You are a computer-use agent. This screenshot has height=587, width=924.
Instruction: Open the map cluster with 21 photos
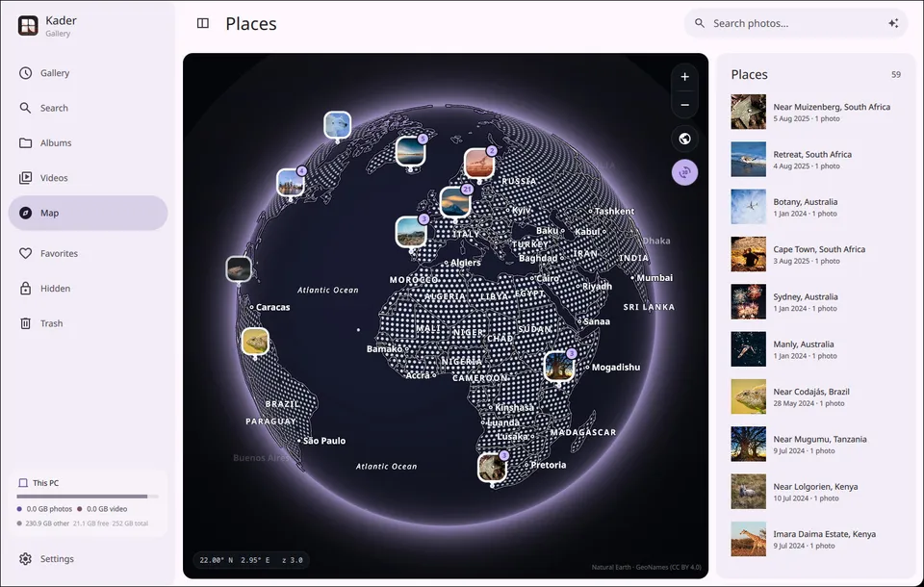click(x=455, y=201)
